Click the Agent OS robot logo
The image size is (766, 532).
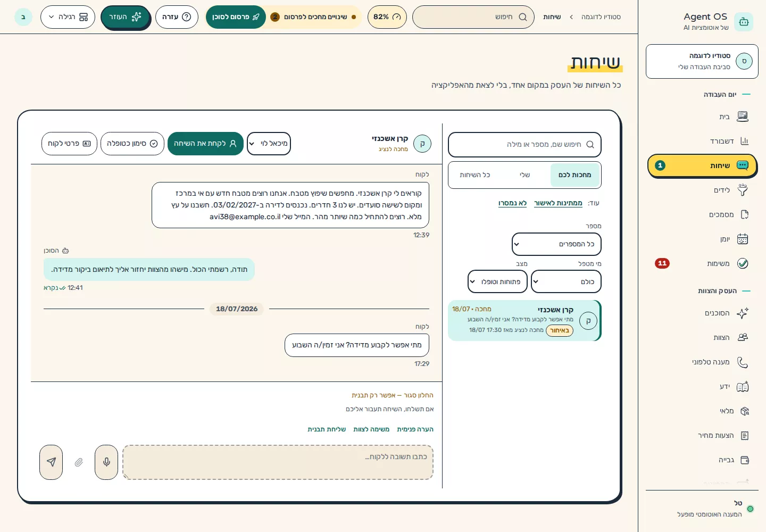744,22
